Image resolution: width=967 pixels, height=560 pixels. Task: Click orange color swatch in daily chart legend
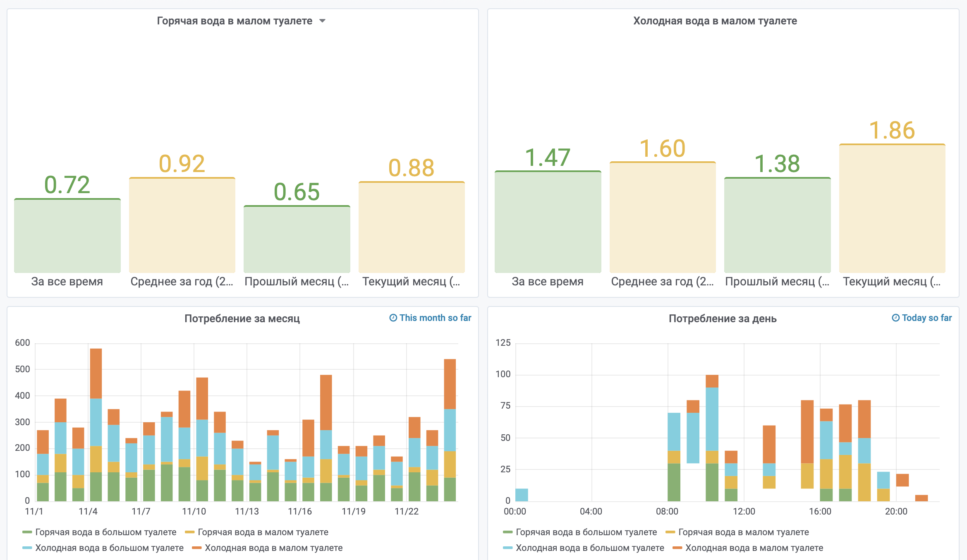(x=677, y=548)
